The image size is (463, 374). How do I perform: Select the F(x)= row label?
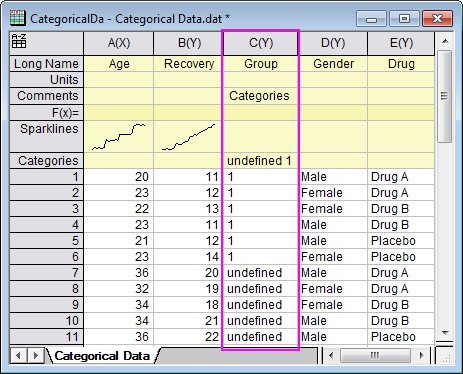click(x=46, y=113)
